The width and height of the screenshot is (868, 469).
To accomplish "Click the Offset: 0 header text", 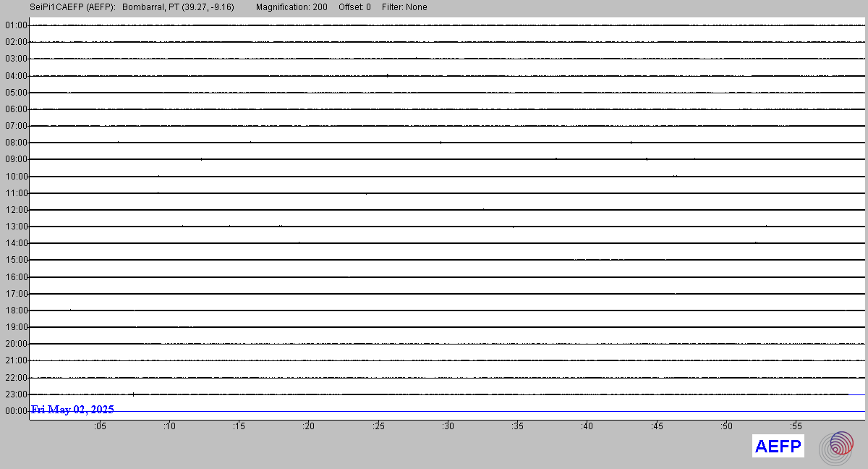I will click(354, 7).
